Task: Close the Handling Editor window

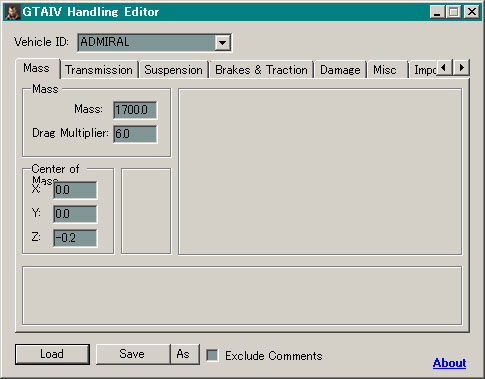Action: click(472, 12)
